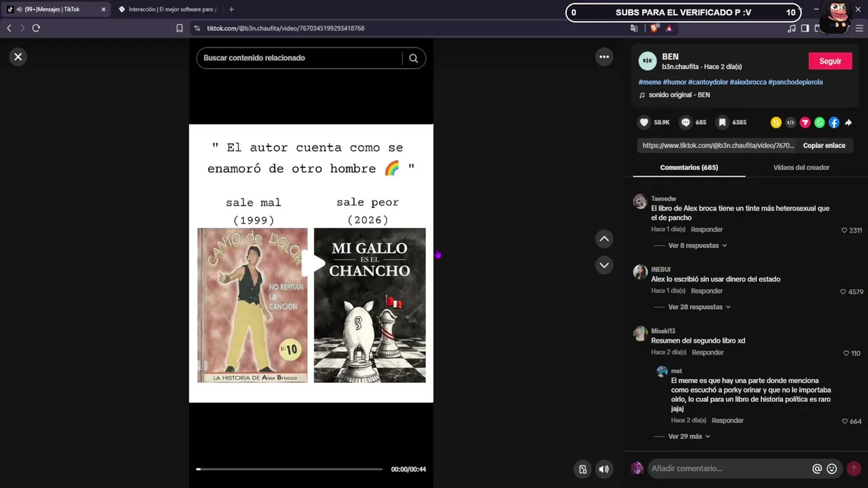Select the browser address bar URL
Viewport: 868px width, 488px height.
(285, 28)
